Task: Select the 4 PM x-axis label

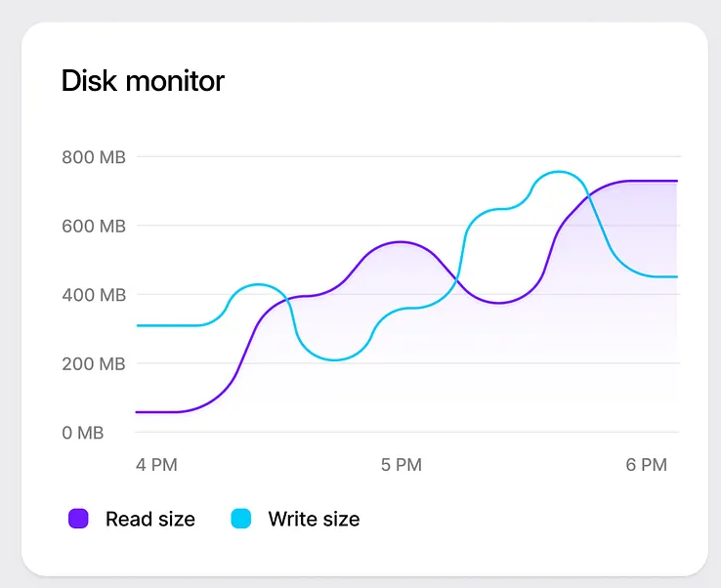Action: 156,465
